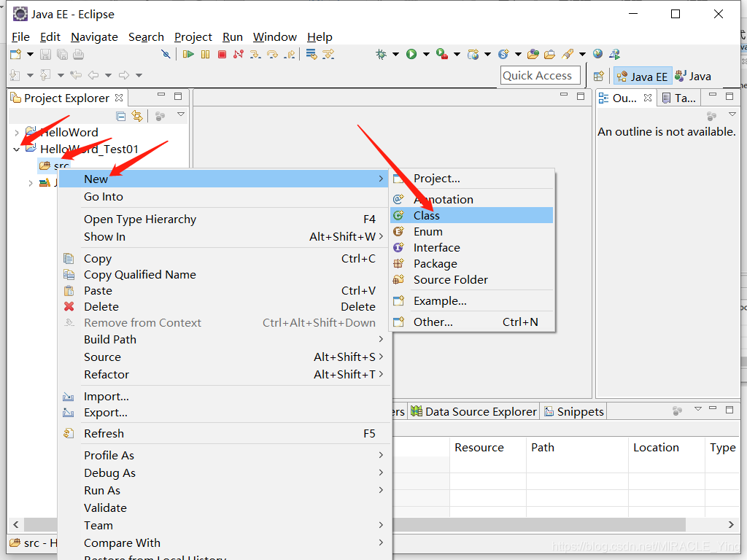Click the Open Task folder icon
The height and width of the screenshot is (560, 747).
(550, 54)
